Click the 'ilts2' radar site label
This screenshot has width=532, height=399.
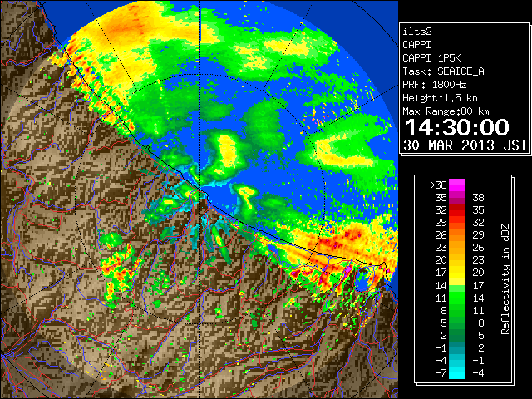click(417, 32)
